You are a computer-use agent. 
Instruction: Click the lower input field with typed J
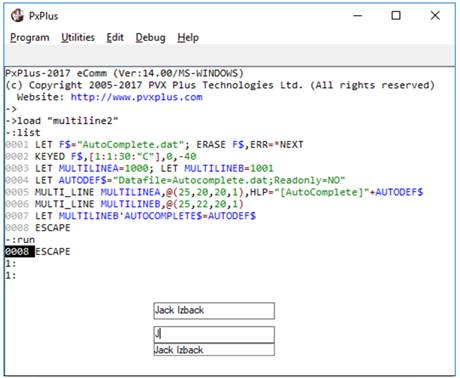(214, 334)
